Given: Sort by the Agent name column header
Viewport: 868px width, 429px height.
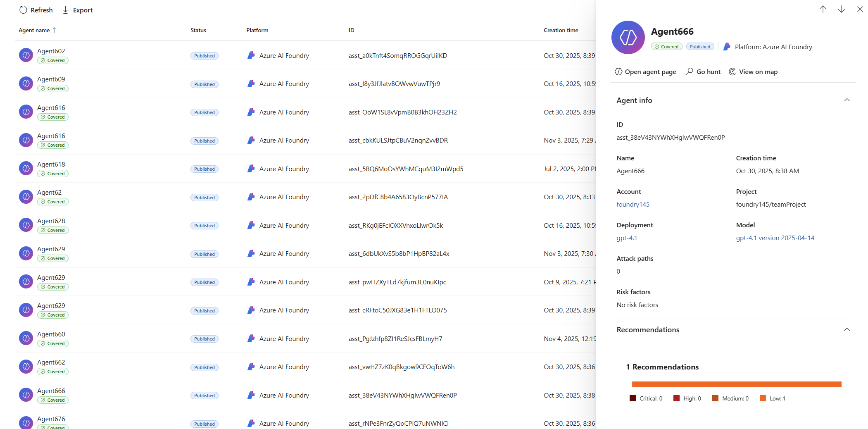Looking at the screenshot, I should click(34, 30).
